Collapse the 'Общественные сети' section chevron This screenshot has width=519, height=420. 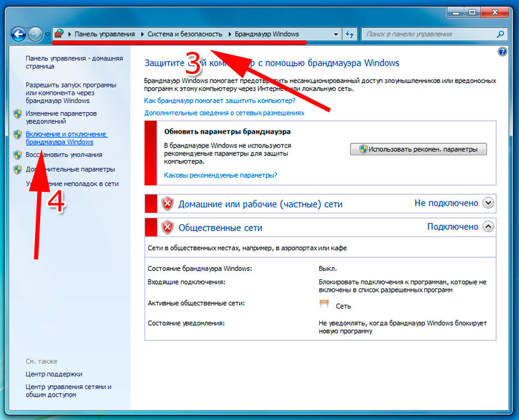pos(489,227)
